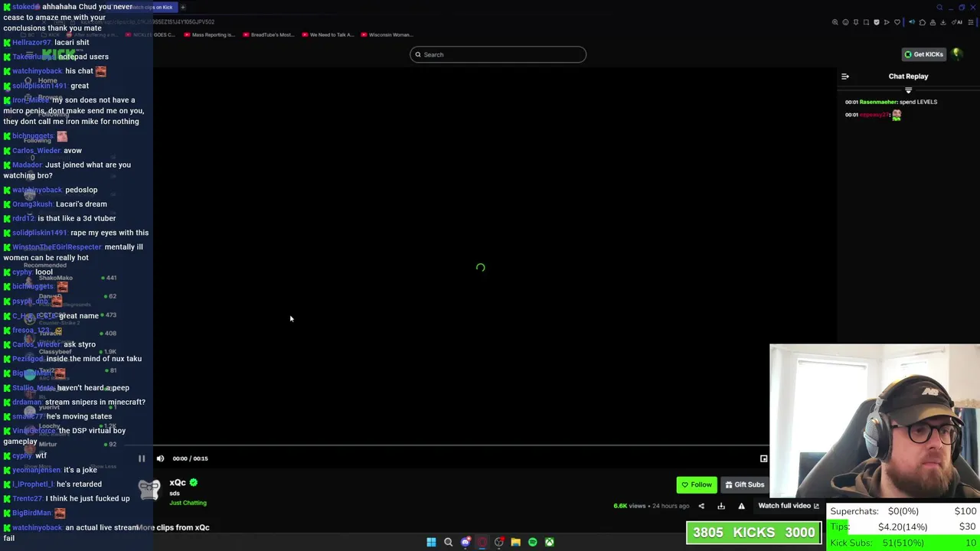
Task: Click the send arrow toolbar icon
Action: (x=887, y=22)
